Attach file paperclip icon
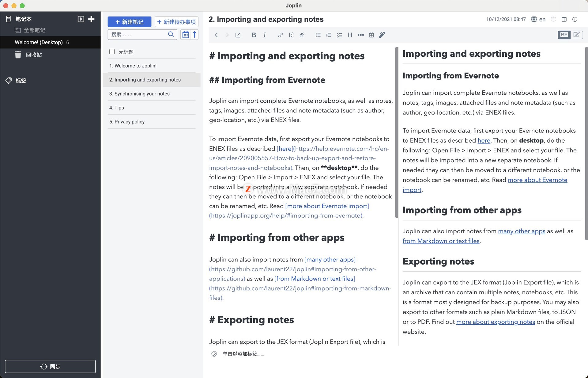The height and width of the screenshot is (378, 588). click(x=302, y=35)
